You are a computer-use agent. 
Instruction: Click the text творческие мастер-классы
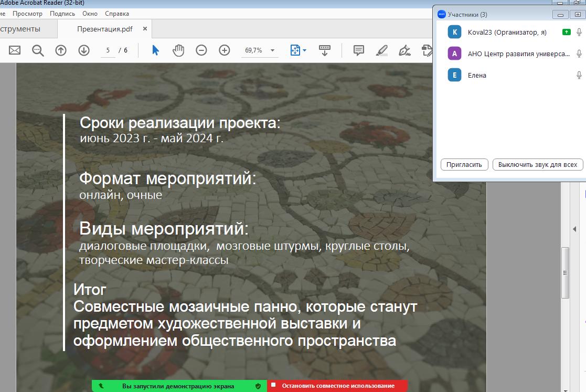pyautogui.click(x=154, y=260)
